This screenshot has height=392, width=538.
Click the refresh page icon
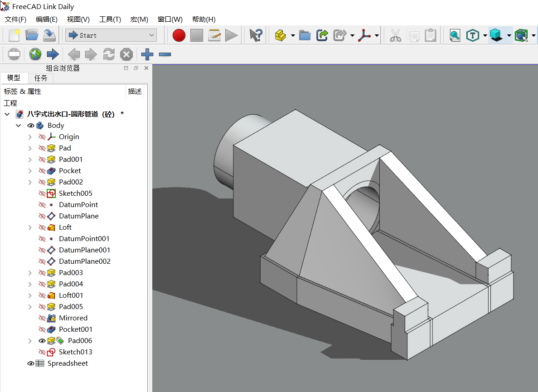(109, 55)
